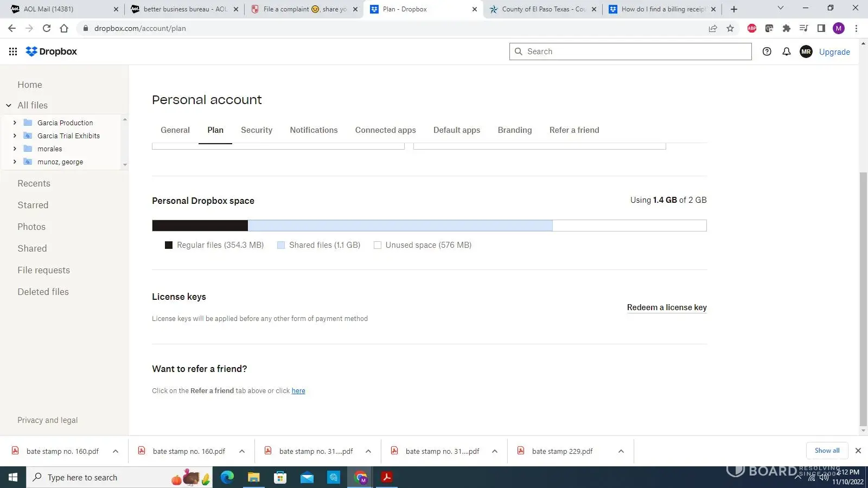Open the Dropbox app grid menu
The image size is (868, 488).
pos(13,52)
